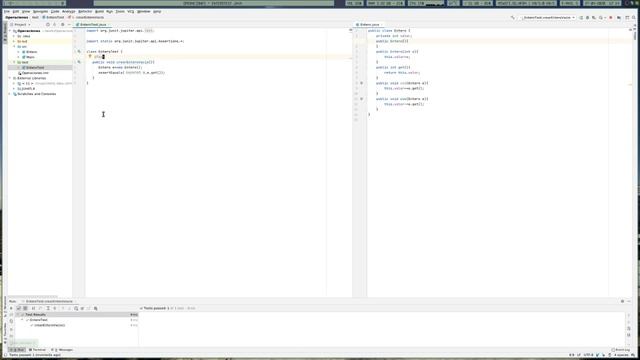The height and width of the screenshot is (360, 640).
Task: Switch to the Entero.java editor tab
Action: tap(369, 24)
